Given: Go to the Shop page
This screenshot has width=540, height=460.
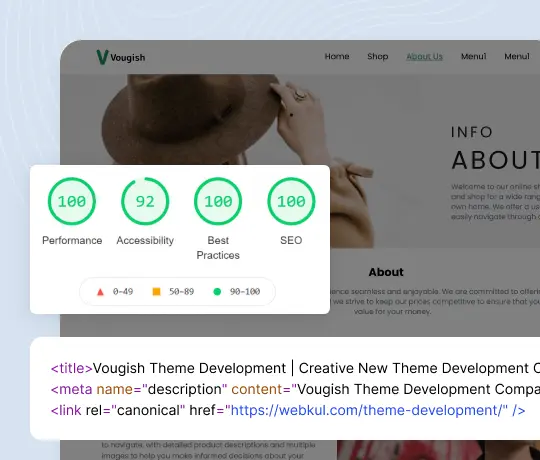Looking at the screenshot, I should (x=377, y=56).
